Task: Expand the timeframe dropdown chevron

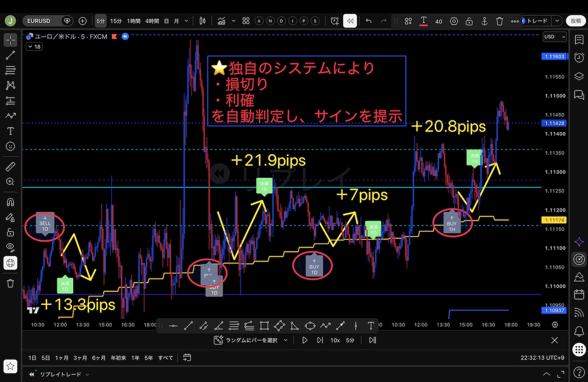Action: click(187, 21)
